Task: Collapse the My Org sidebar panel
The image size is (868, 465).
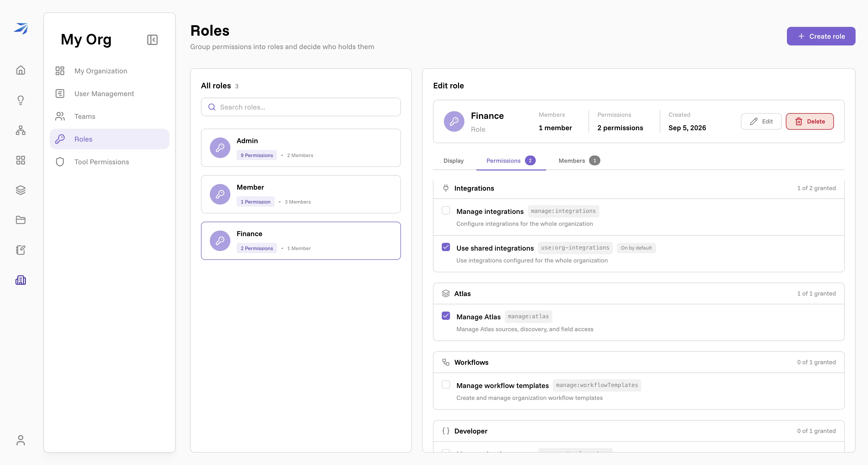Action: (x=152, y=40)
